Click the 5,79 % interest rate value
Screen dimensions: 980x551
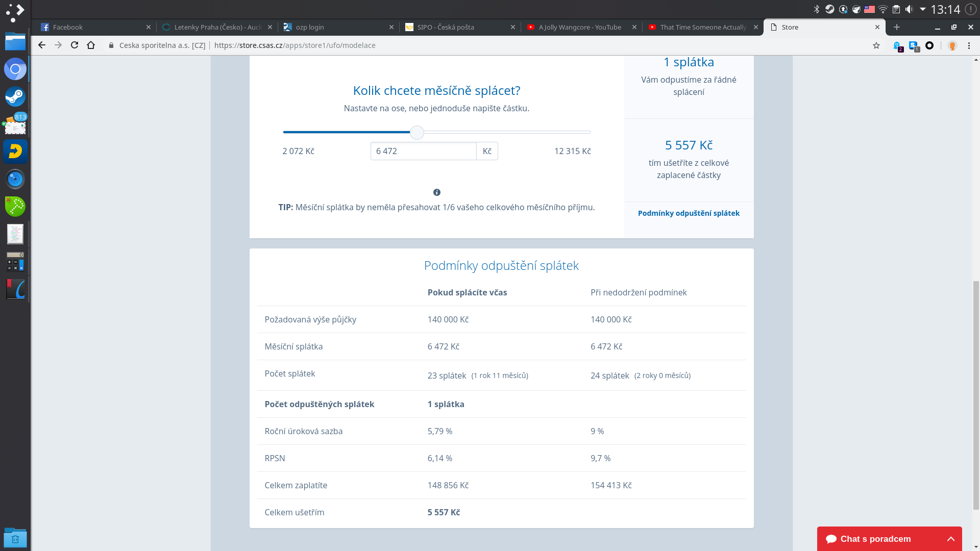point(440,431)
